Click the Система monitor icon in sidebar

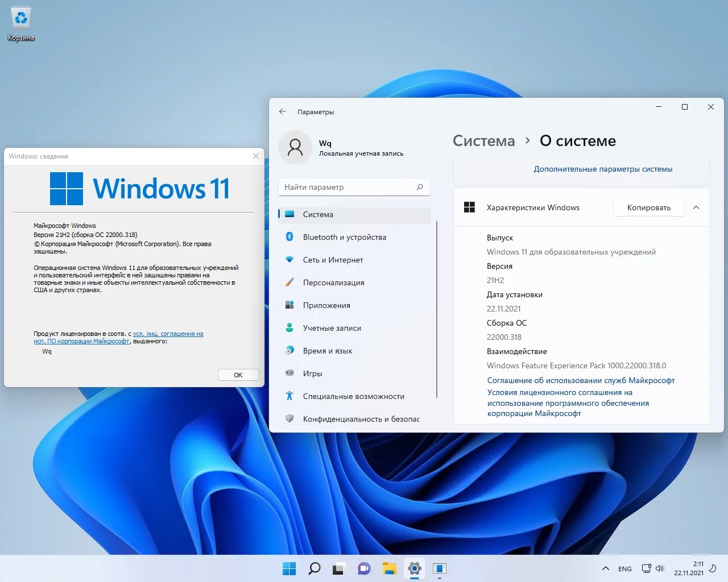289,214
